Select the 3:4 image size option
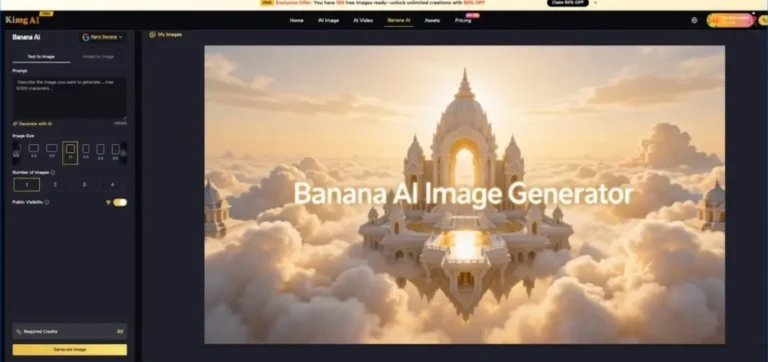768x362 pixels. (100, 151)
